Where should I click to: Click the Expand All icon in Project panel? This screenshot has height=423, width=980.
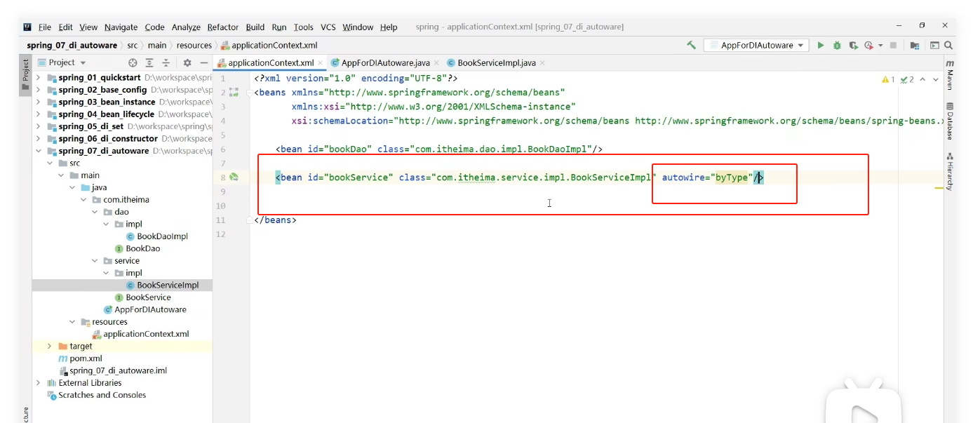click(x=149, y=62)
